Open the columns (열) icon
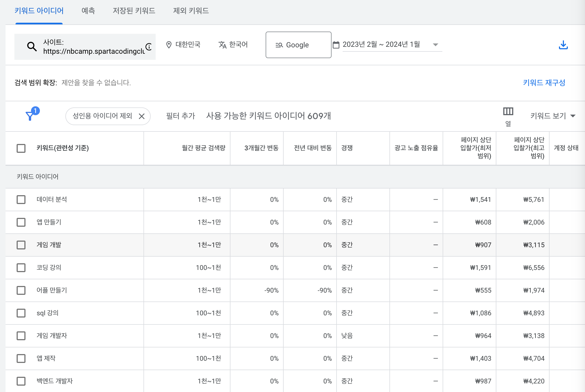585x392 pixels. click(508, 112)
